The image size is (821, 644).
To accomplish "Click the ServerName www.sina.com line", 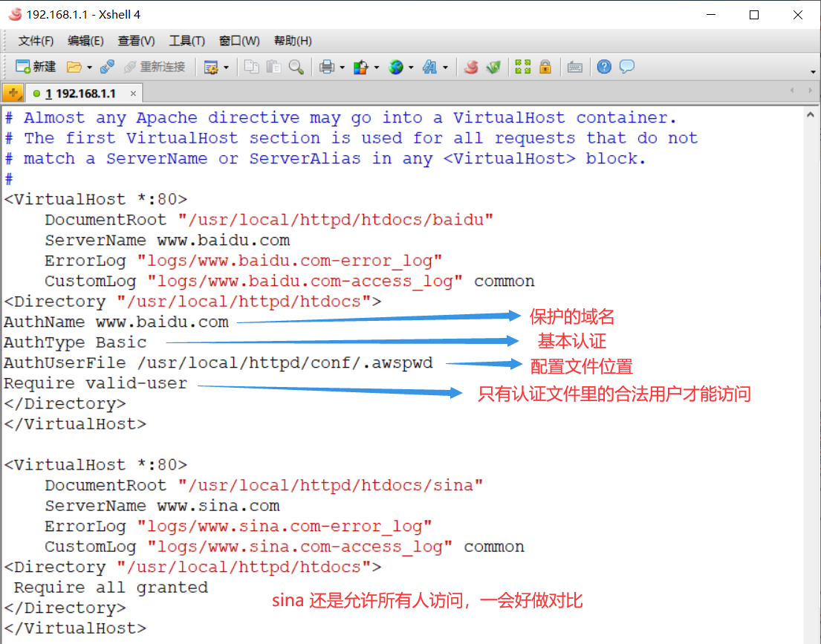I will tap(162, 506).
